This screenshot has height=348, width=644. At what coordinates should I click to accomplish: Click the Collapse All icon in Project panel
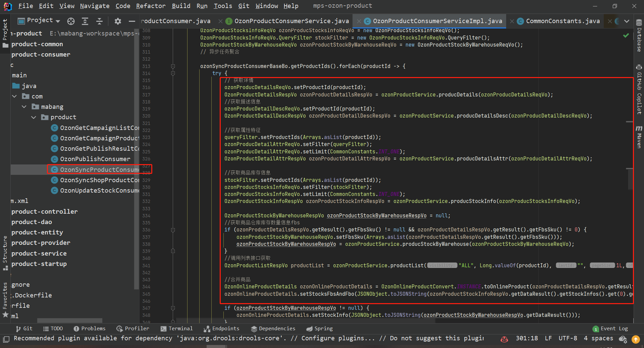(100, 21)
